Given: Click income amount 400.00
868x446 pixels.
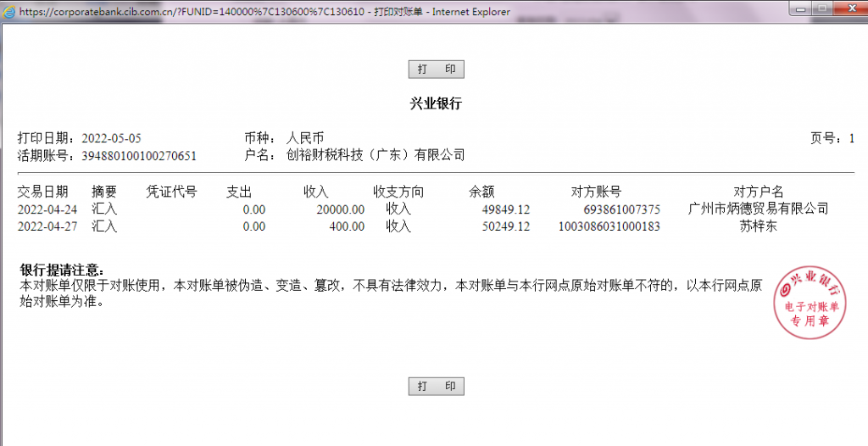Looking at the screenshot, I should 347,226.
